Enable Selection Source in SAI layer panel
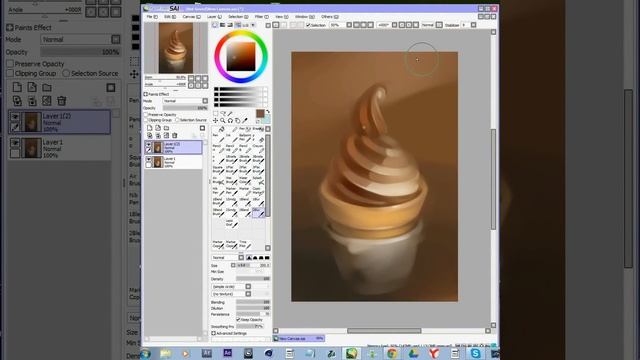The height and width of the screenshot is (360, 640). point(178,120)
